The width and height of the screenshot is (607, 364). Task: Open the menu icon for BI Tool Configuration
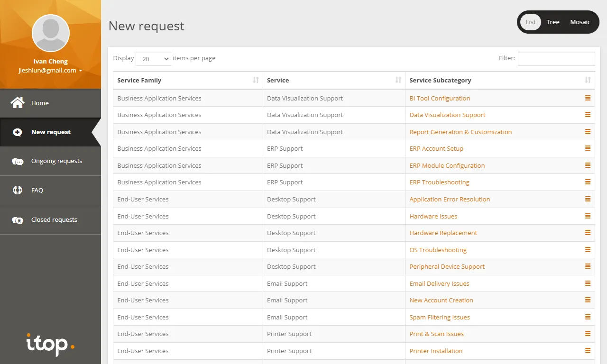(x=588, y=98)
